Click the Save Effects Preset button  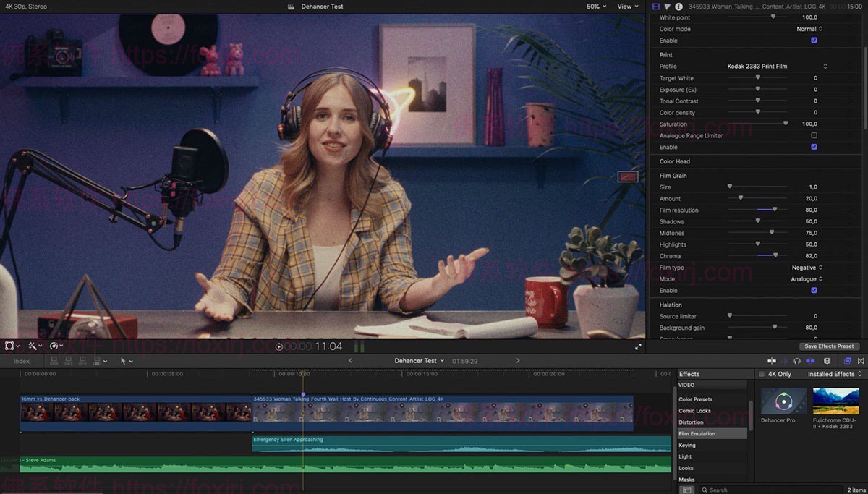829,346
